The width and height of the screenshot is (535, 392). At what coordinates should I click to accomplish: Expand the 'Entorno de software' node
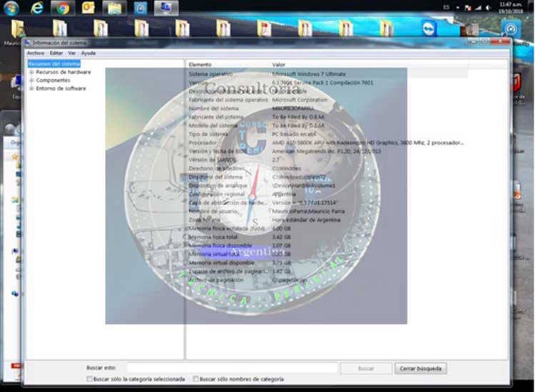(31, 88)
